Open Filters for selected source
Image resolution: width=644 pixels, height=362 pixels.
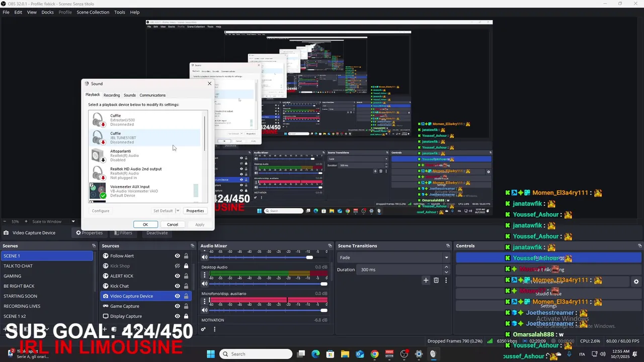click(123, 233)
